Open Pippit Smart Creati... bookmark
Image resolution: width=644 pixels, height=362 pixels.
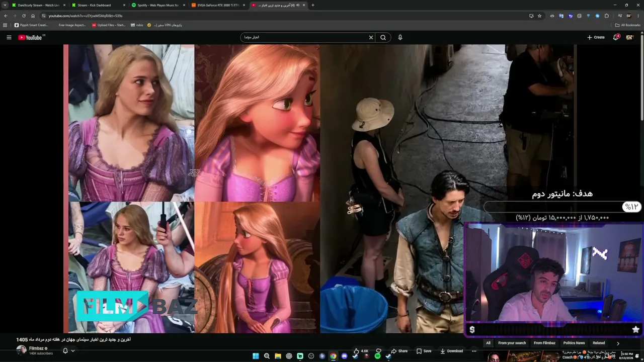point(31,25)
